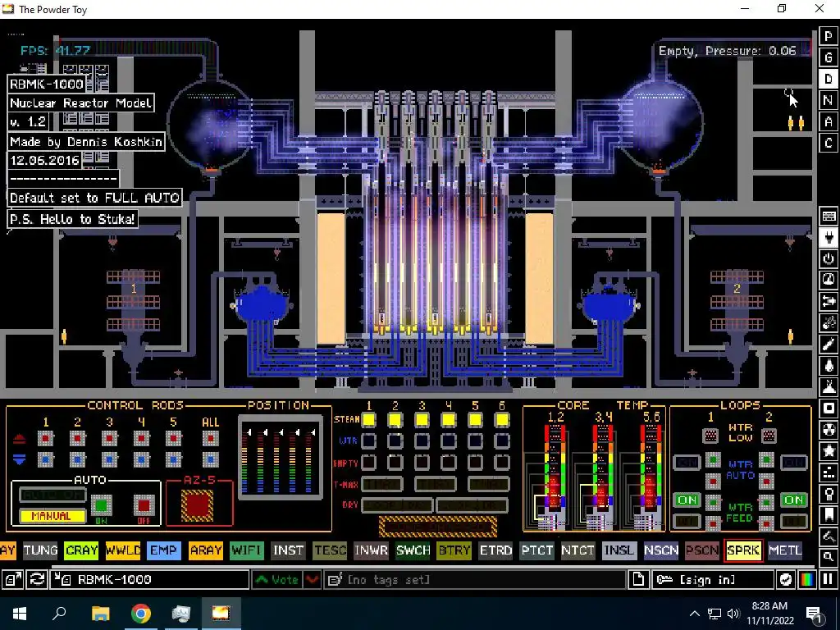
Task: Open the Decoration tools category
Action: point(829,536)
